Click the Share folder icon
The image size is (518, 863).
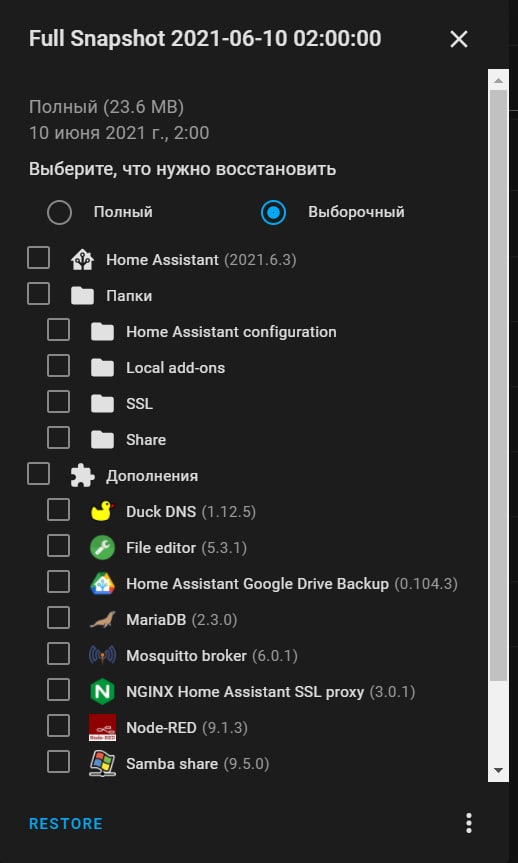click(102, 440)
